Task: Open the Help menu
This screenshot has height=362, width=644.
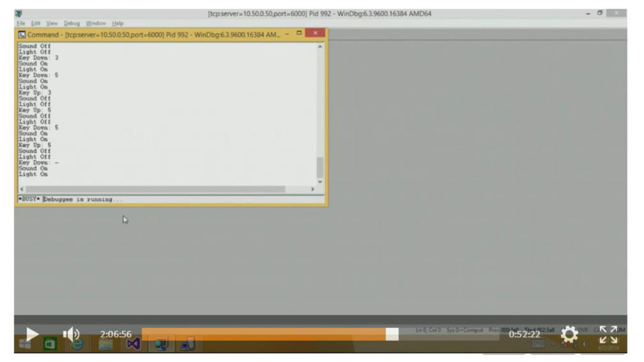Action: pos(118,23)
